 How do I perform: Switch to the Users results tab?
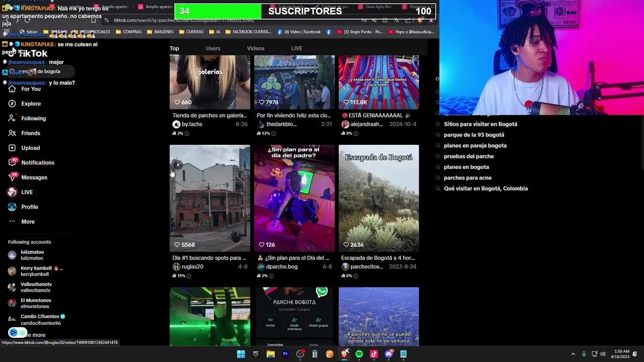213,48
